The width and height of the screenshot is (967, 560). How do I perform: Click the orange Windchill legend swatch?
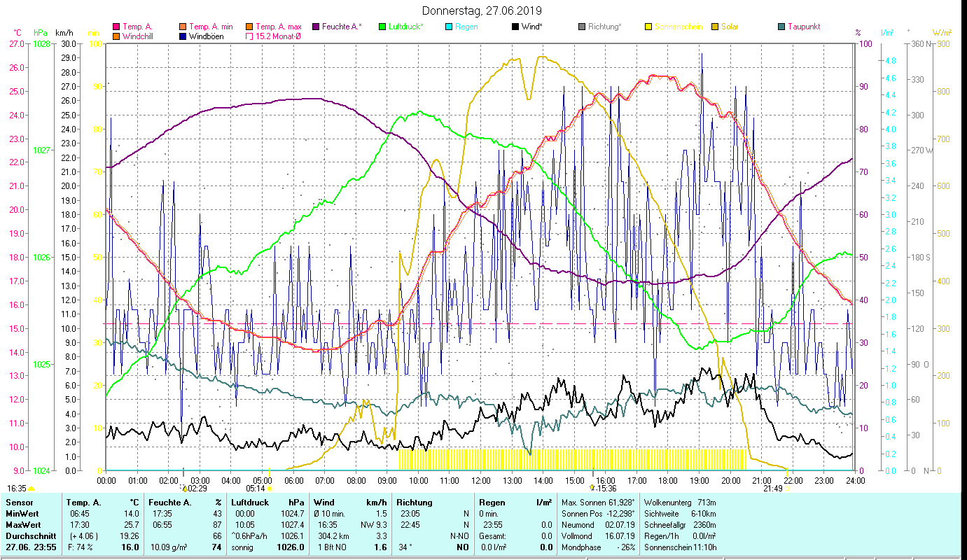point(116,36)
